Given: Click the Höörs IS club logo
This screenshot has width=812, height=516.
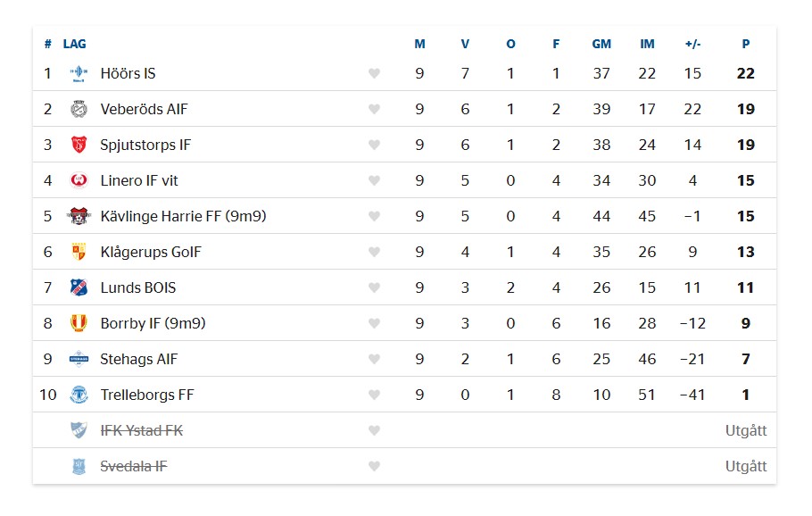Looking at the screenshot, I should tap(79, 73).
